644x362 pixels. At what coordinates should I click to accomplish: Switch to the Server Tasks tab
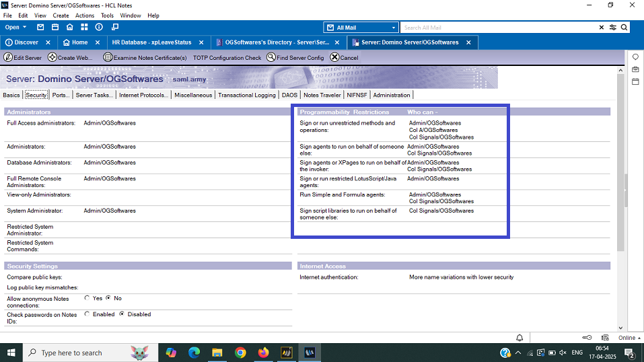pyautogui.click(x=94, y=95)
